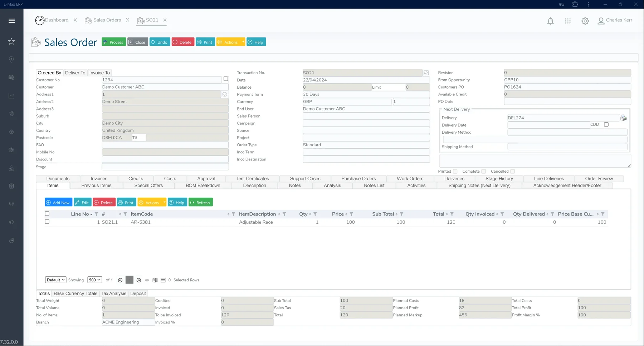
Task: Export the items grid to Excel
Action: click(155, 280)
